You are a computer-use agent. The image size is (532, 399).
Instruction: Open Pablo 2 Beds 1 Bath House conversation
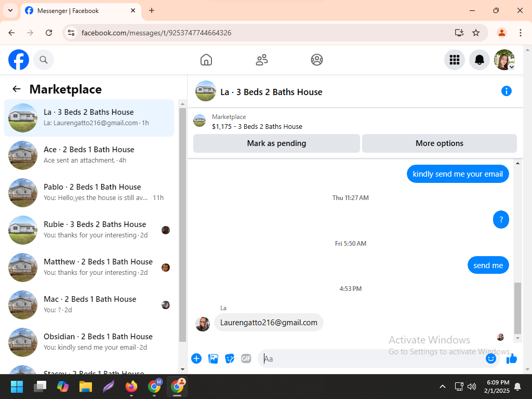point(89,192)
